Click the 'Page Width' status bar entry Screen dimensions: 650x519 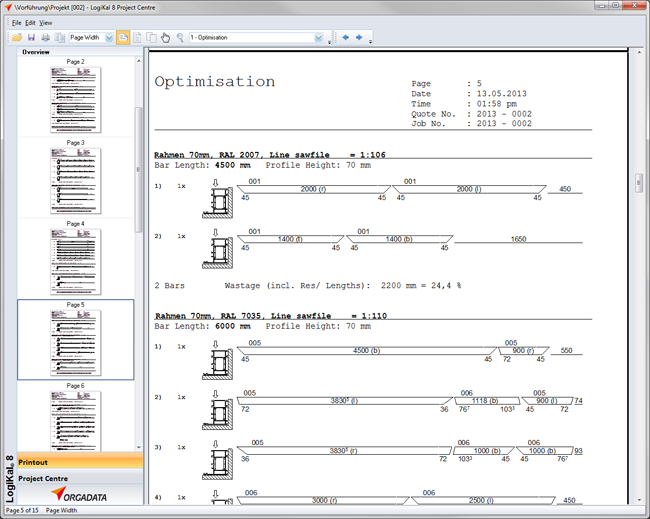(61, 510)
